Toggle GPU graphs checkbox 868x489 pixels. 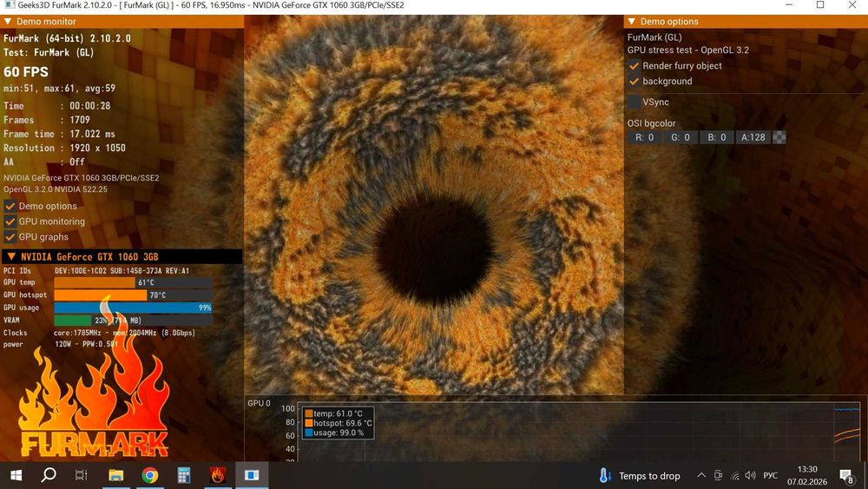tap(10, 237)
